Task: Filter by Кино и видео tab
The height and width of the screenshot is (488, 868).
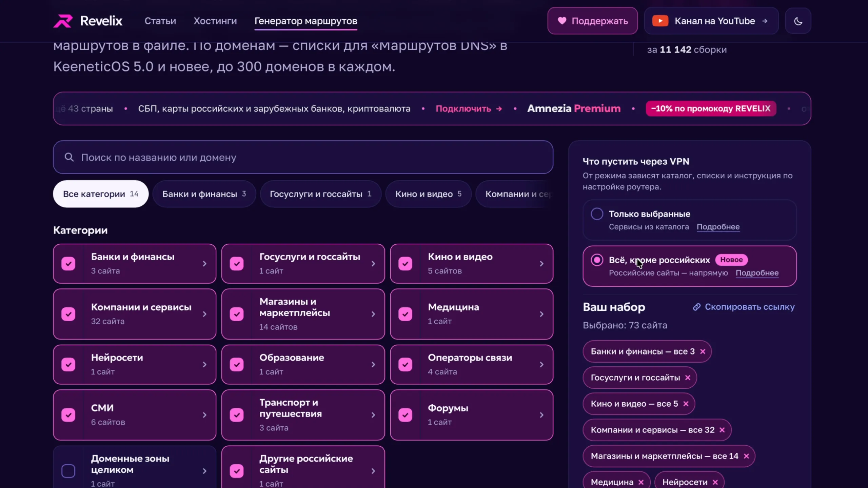Action: [428, 194]
